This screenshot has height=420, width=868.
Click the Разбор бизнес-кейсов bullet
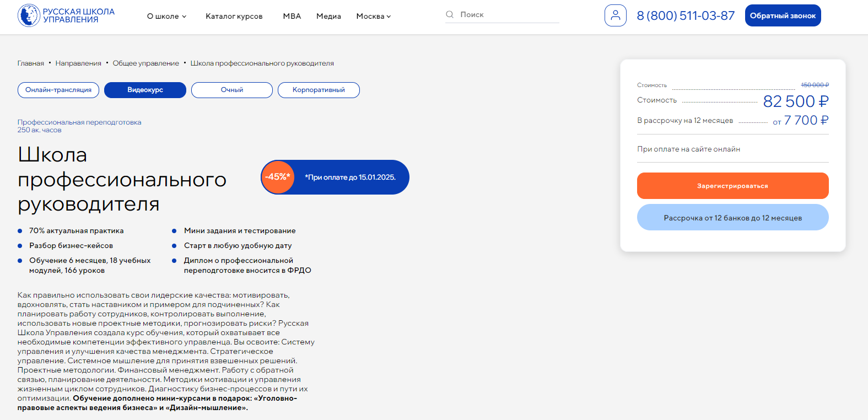coord(71,245)
